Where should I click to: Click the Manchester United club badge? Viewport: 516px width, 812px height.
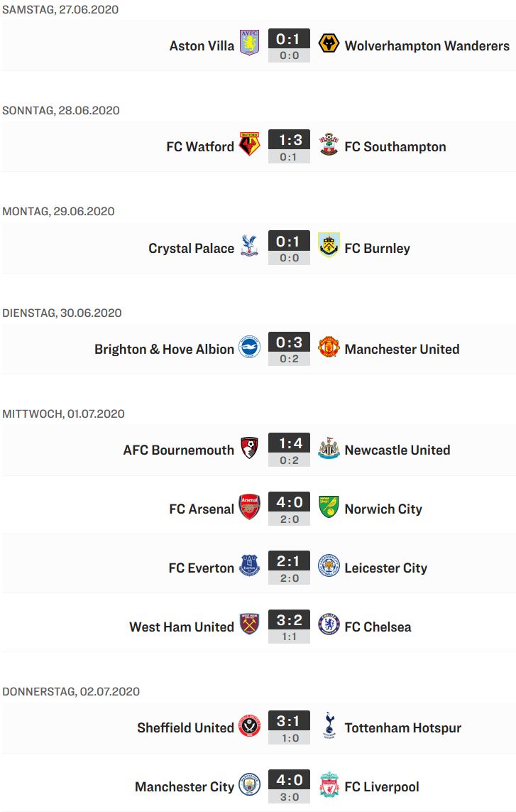click(x=329, y=347)
